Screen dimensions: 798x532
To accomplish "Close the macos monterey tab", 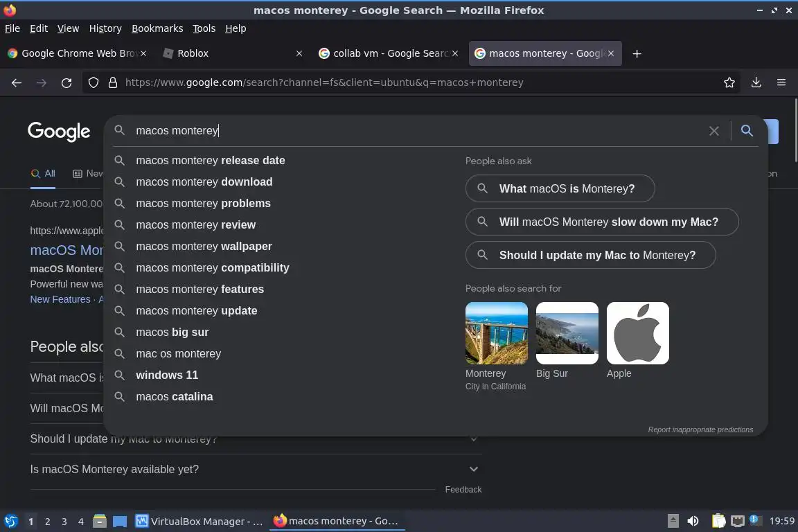I will [611, 53].
